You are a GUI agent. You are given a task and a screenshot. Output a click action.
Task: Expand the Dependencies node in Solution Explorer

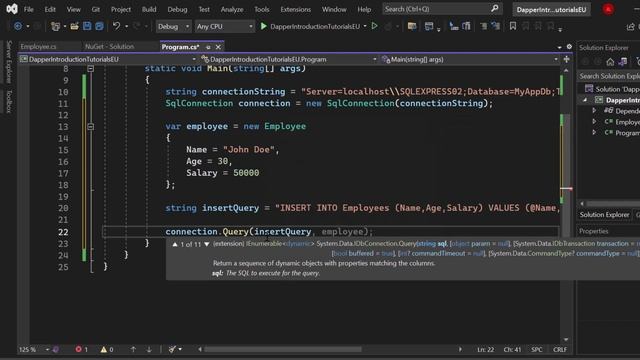(x=594, y=111)
